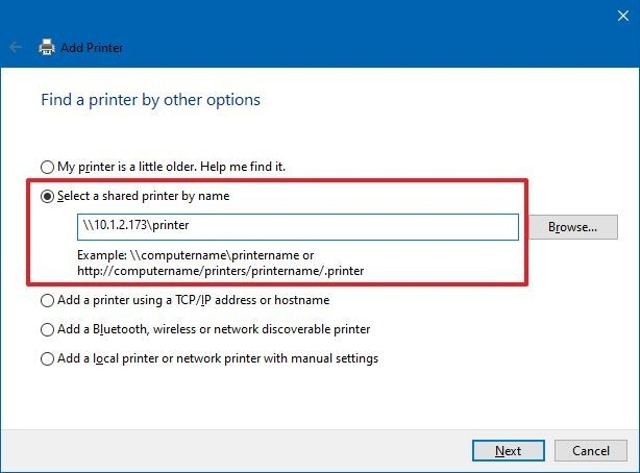Choose 'Select a shared printer by name' radio button
640x473 pixels.
click(47, 197)
